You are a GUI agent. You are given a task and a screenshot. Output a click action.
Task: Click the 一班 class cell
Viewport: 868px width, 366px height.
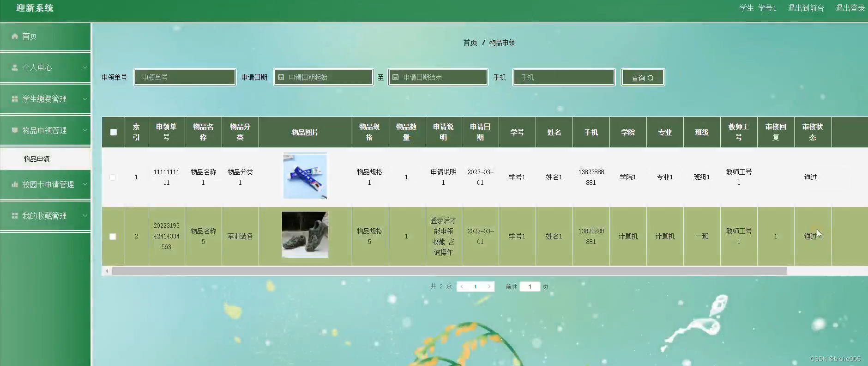[702, 236]
